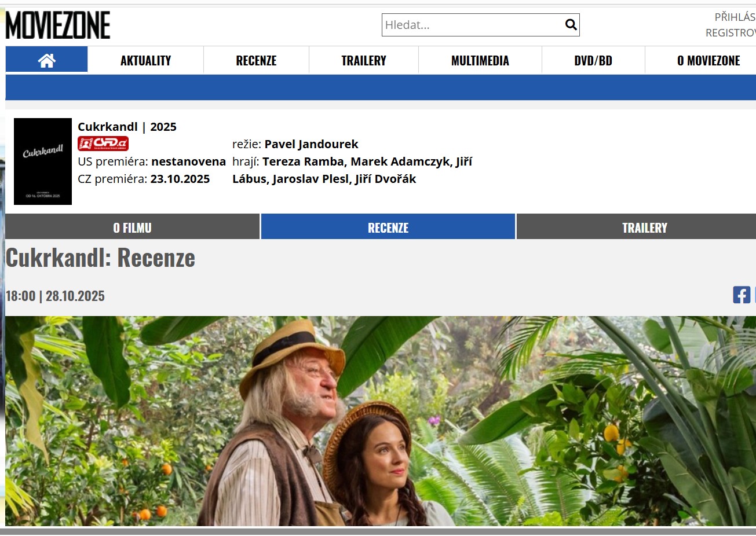Open the large review photo from the film

[x=381, y=421]
